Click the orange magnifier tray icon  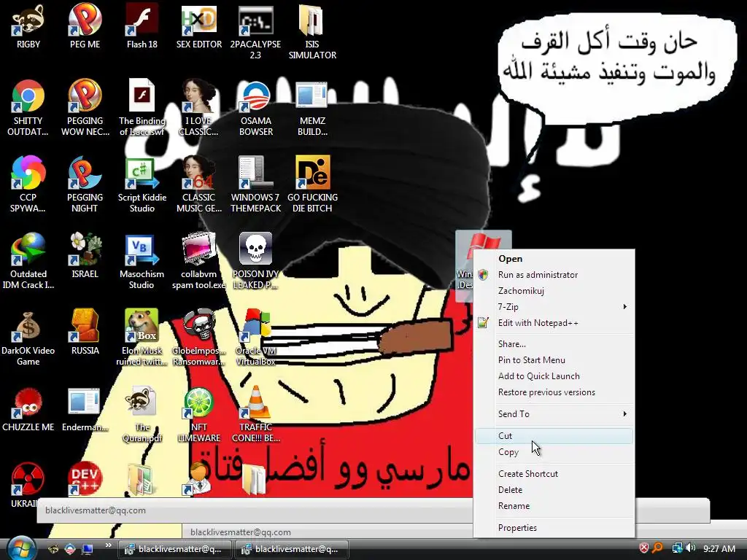(x=657, y=548)
